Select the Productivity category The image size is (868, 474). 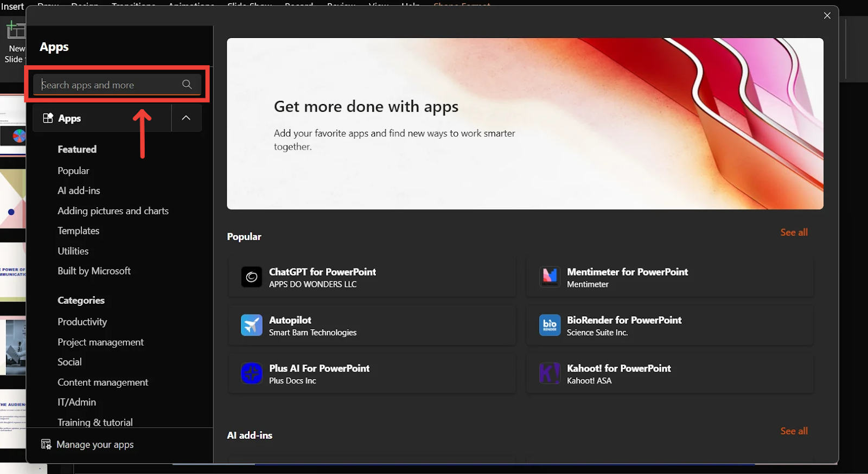coord(82,322)
